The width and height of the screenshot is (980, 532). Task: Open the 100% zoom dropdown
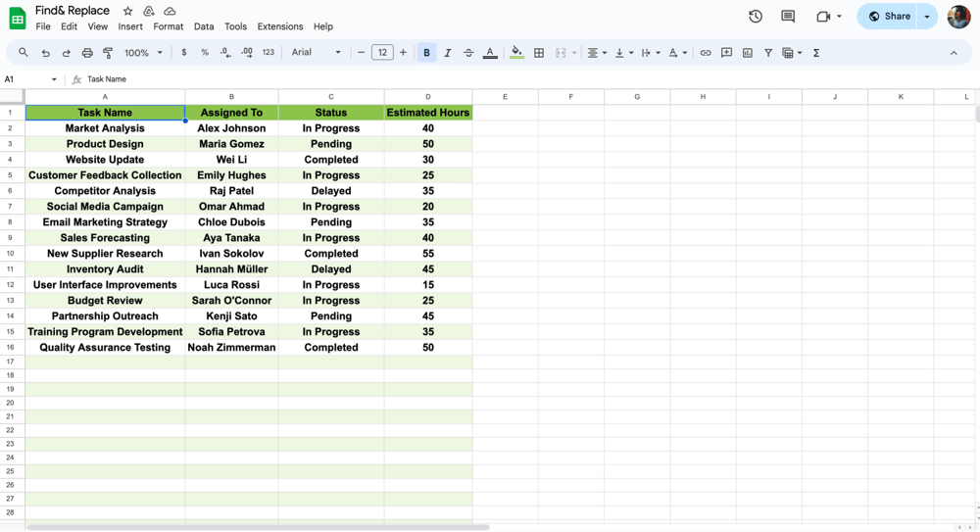tap(143, 53)
